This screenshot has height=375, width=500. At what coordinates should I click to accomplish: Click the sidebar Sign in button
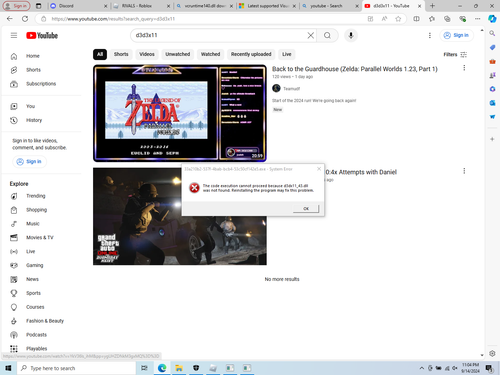pos(29,162)
